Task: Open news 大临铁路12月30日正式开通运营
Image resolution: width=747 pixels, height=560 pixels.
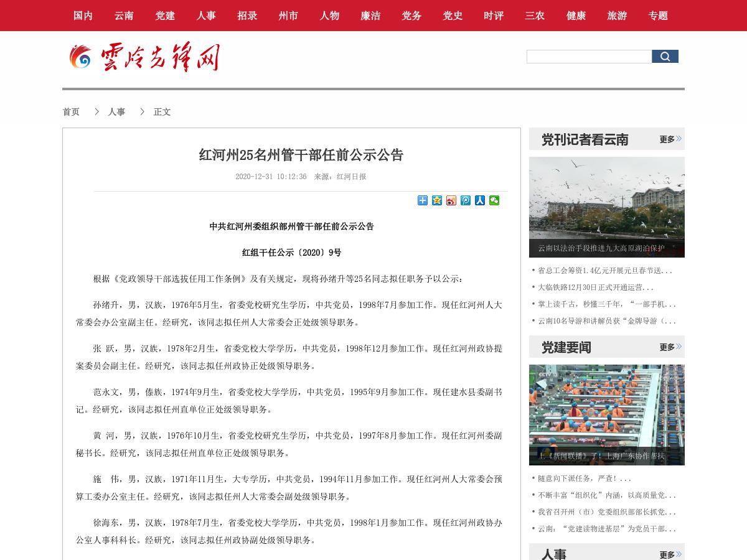Action: pos(596,287)
